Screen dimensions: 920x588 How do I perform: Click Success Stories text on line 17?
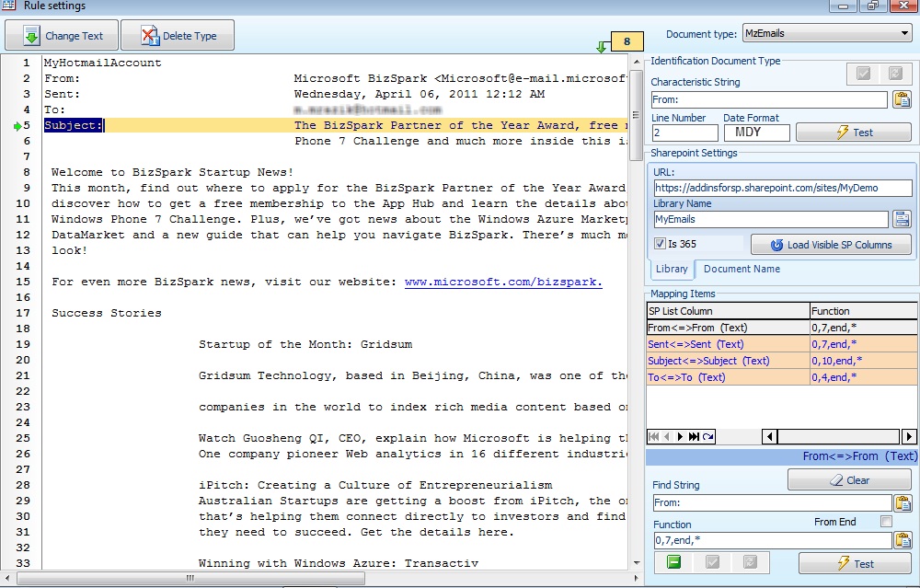pos(106,313)
